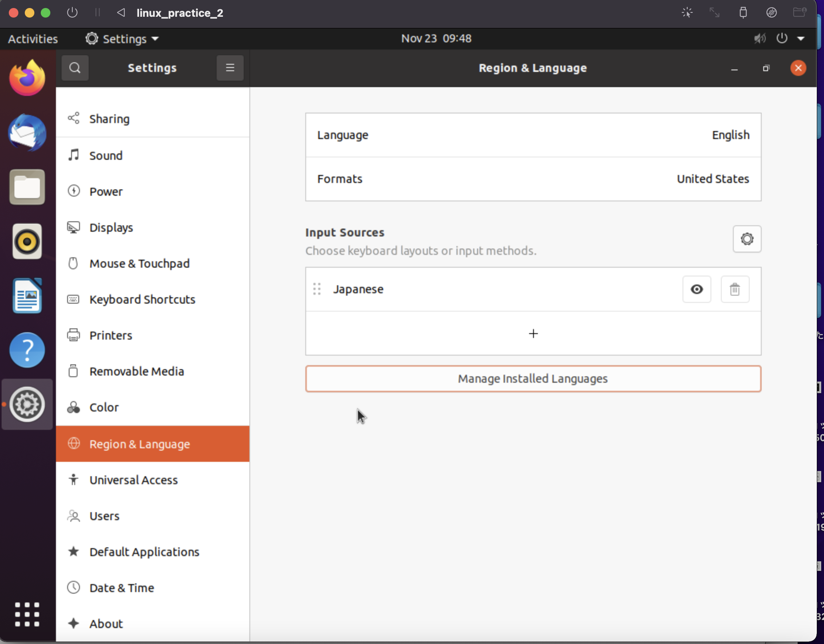Show applications grid
This screenshot has width=824, height=644.
point(27,614)
